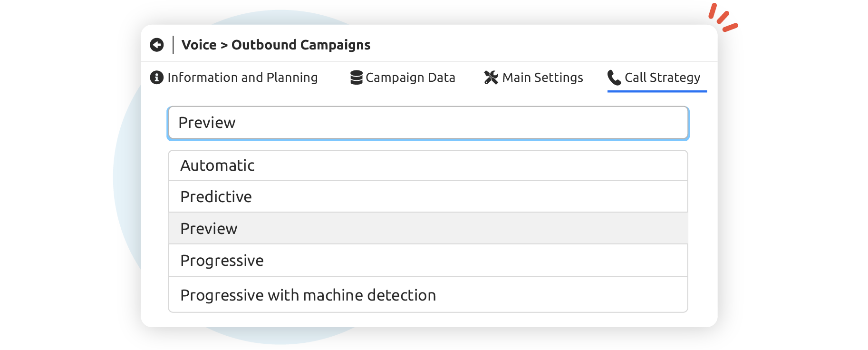The image size is (868, 350).
Task: Select Progressive with machine detection
Action: point(428,295)
